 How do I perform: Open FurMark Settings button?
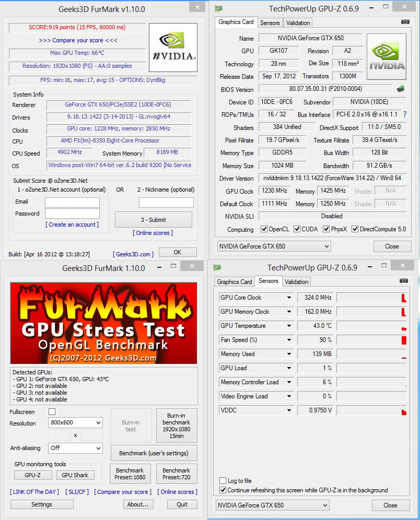(x=42, y=504)
